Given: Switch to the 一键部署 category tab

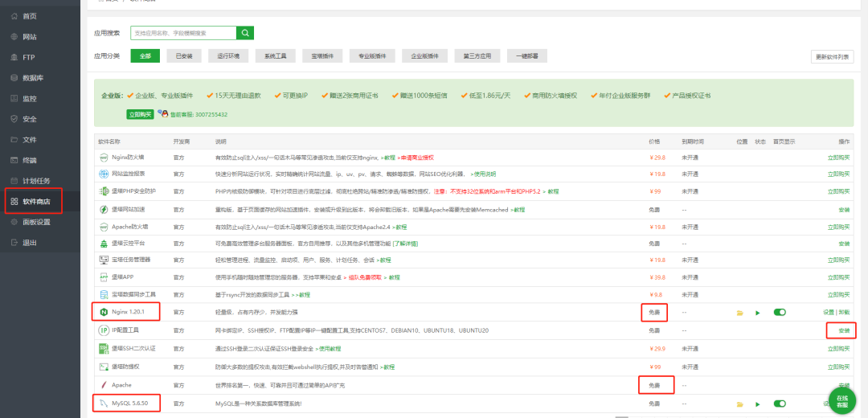Looking at the screenshot, I should coord(527,56).
